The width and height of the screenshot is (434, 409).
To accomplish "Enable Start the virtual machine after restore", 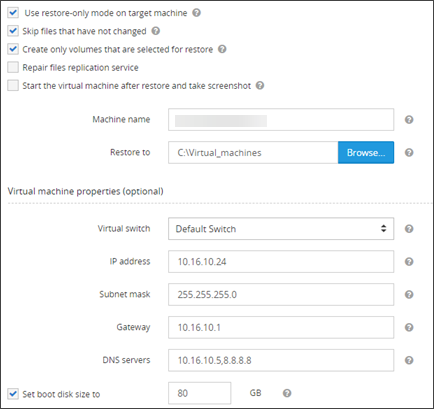I will [13, 86].
